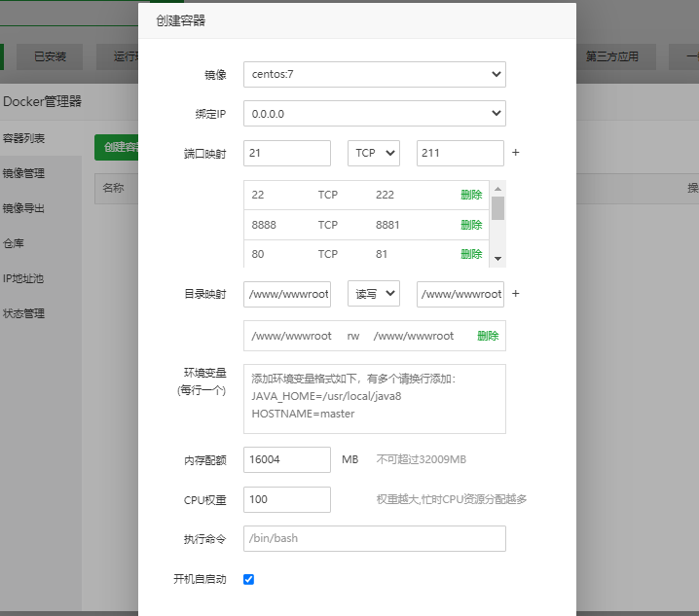Viewport: 699px width, 616px height.
Task: Open 状态管理 in the sidebar
Action: pos(23,313)
